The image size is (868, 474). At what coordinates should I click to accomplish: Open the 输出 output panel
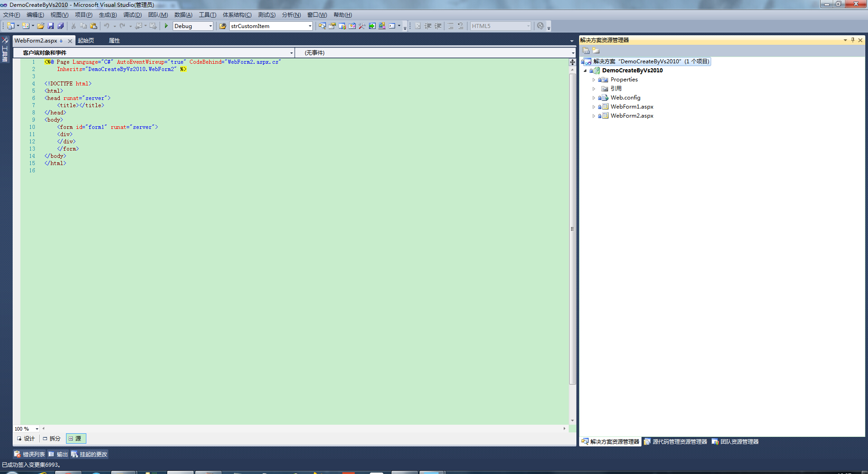tap(58, 454)
